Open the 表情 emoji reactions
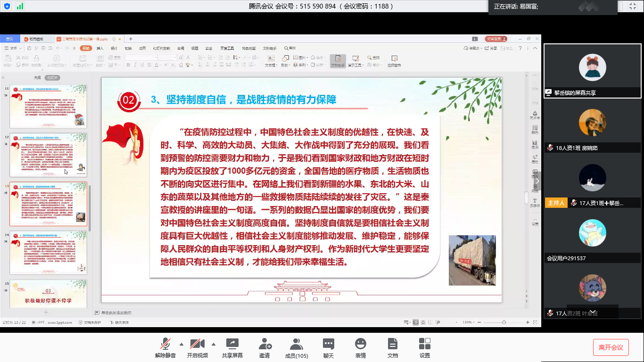The image size is (644, 362). point(361,346)
